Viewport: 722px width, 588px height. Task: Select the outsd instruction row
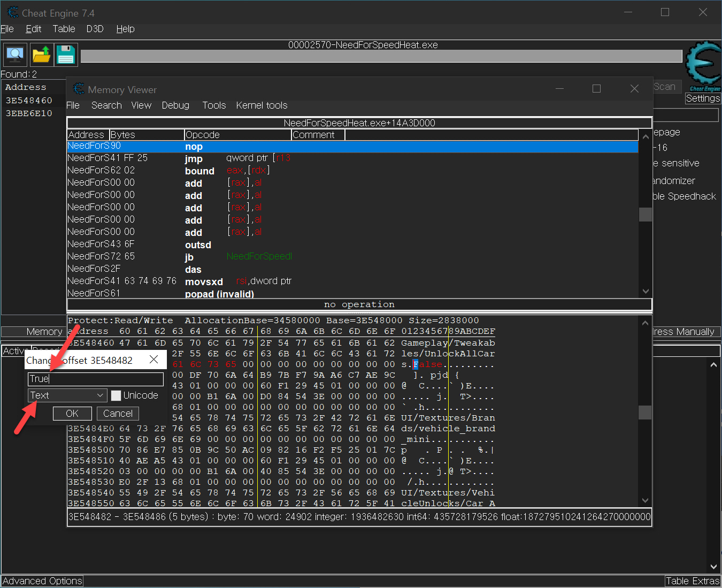coord(352,245)
